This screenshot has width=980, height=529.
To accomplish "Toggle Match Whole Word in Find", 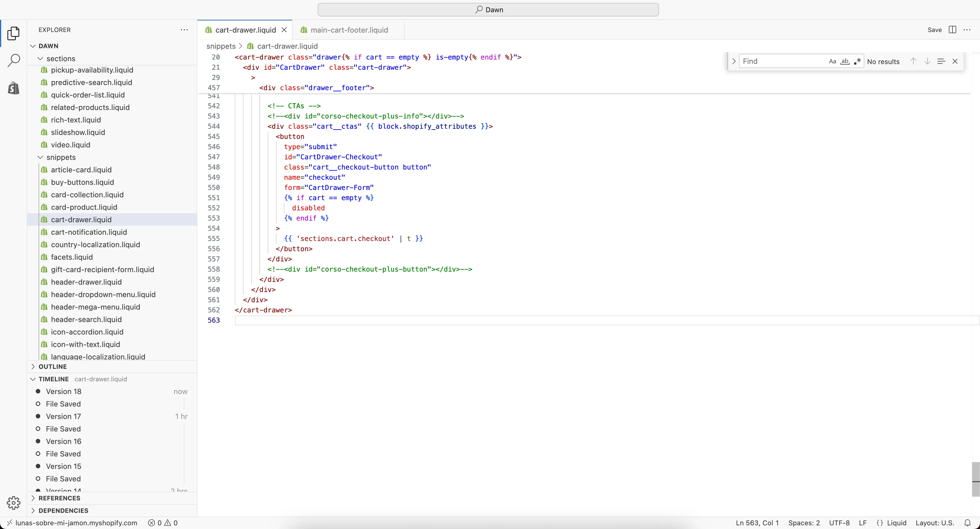I will coord(845,61).
